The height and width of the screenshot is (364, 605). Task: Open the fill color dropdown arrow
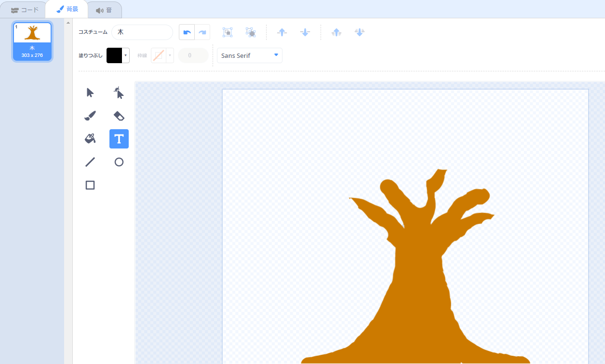pos(126,55)
